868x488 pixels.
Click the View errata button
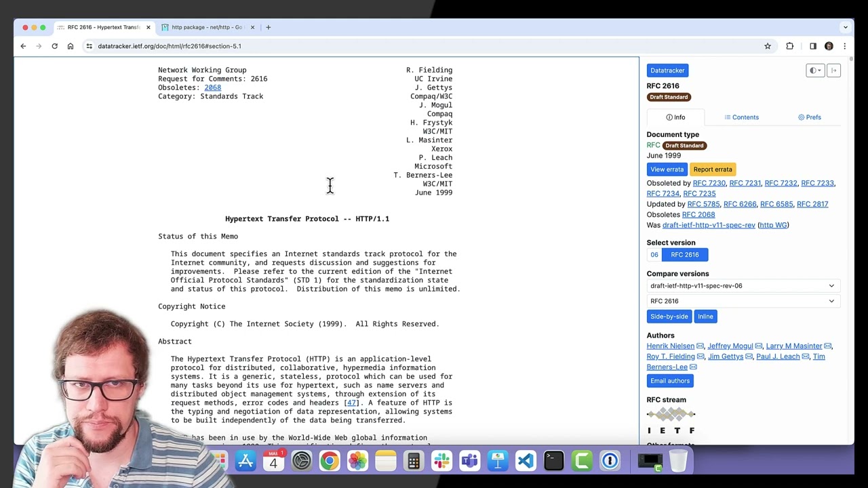pyautogui.click(x=667, y=169)
